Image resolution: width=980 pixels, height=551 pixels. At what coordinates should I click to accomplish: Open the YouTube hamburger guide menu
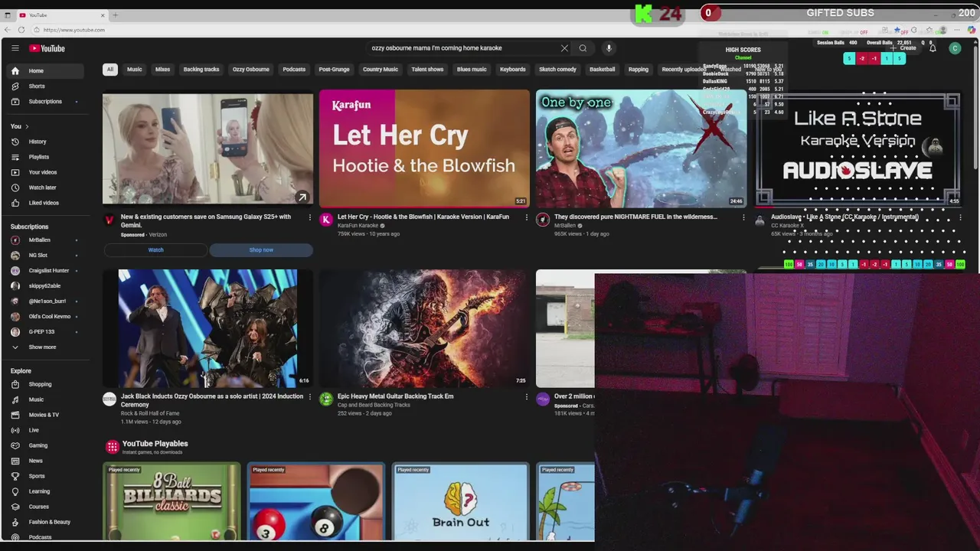click(x=15, y=48)
